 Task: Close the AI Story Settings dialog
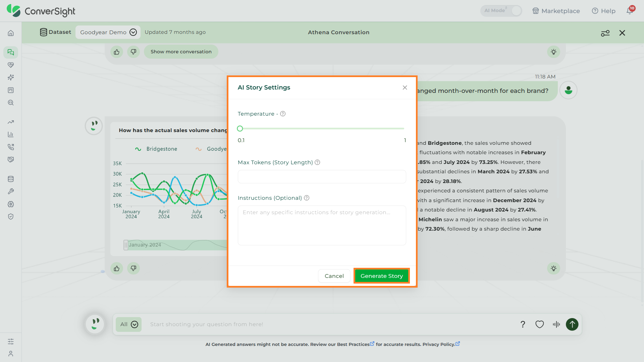tap(405, 87)
